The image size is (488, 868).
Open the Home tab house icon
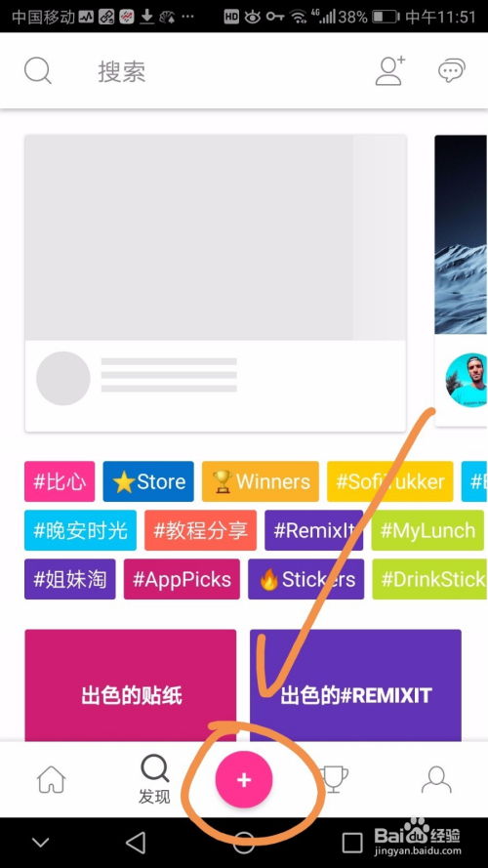coord(52,780)
